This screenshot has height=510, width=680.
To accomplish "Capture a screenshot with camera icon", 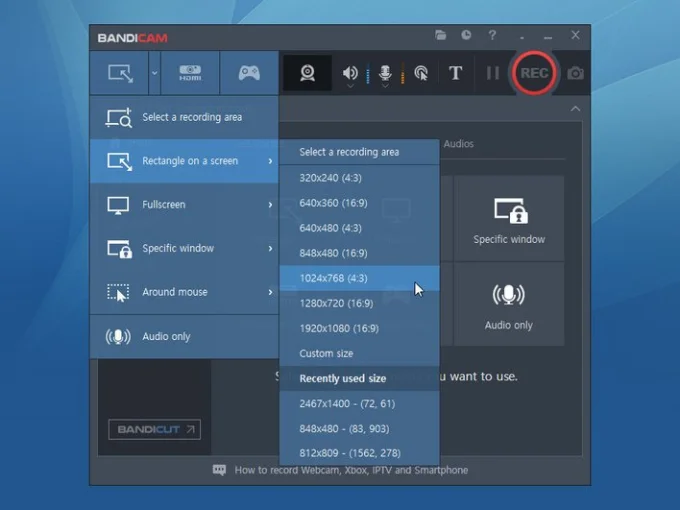I will 575,73.
